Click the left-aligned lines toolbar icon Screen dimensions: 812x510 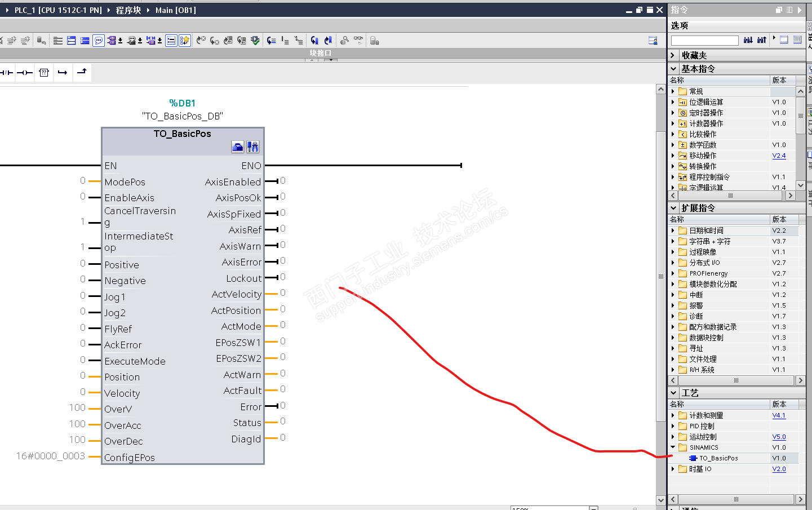(58, 41)
